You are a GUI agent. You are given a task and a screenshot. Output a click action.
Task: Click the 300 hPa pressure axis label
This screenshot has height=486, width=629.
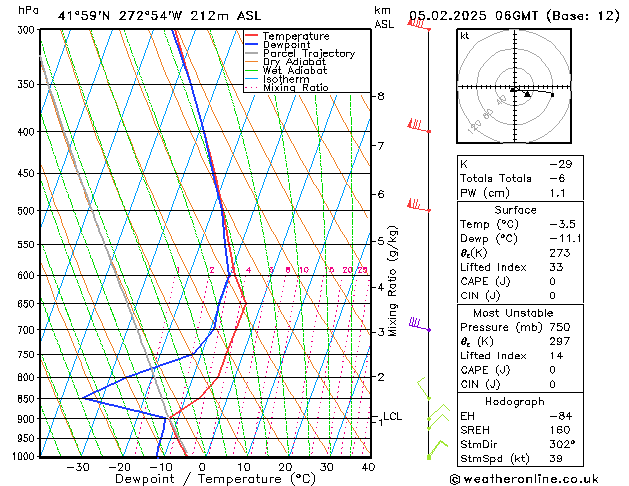point(28,30)
